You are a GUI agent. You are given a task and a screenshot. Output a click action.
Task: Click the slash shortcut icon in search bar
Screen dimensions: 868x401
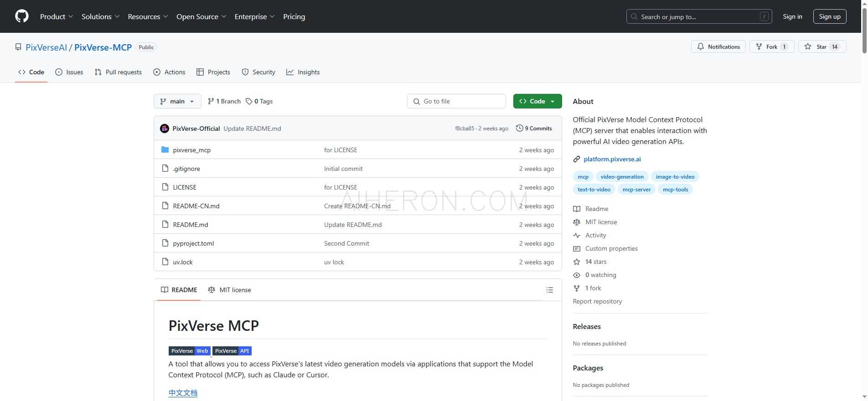[765, 16]
